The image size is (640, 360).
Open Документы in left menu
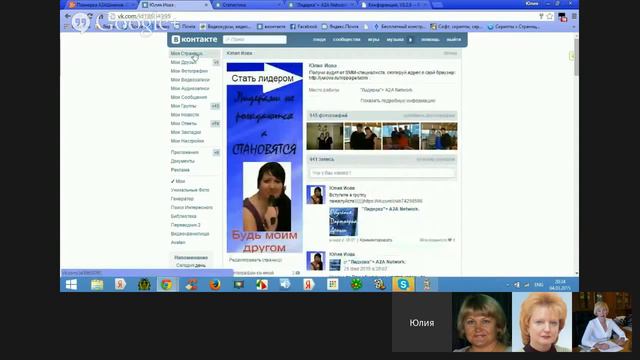click(182, 161)
